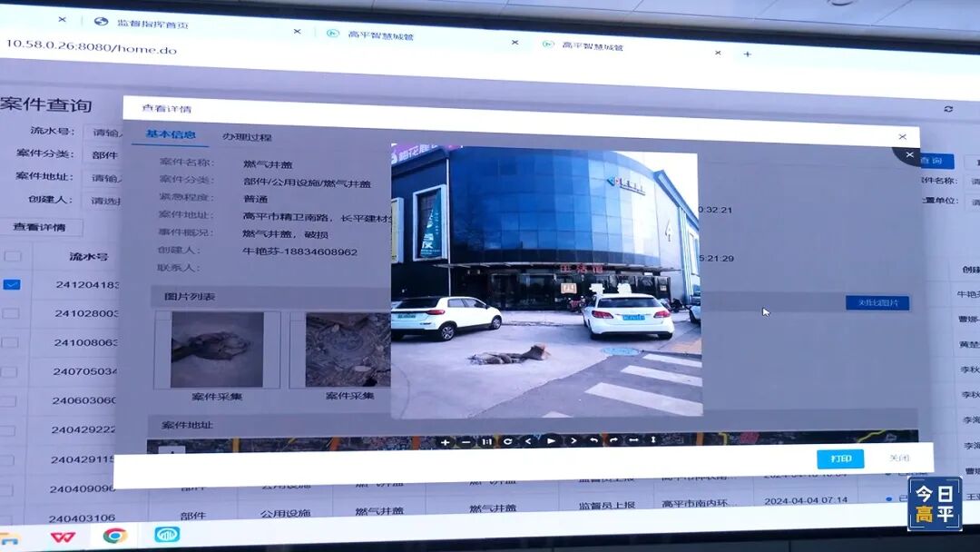
Task: Open Chrome from the taskbar
Action: 114,536
